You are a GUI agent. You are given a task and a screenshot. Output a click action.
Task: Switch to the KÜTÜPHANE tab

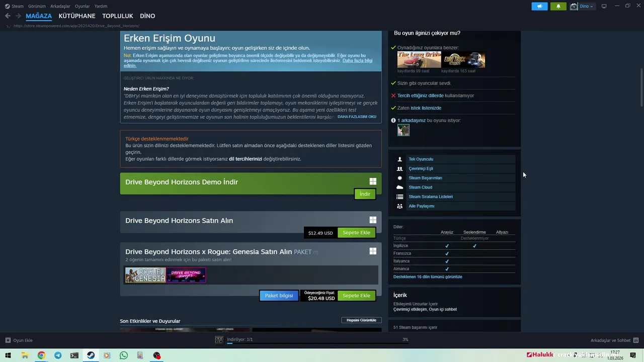pos(77,16)
